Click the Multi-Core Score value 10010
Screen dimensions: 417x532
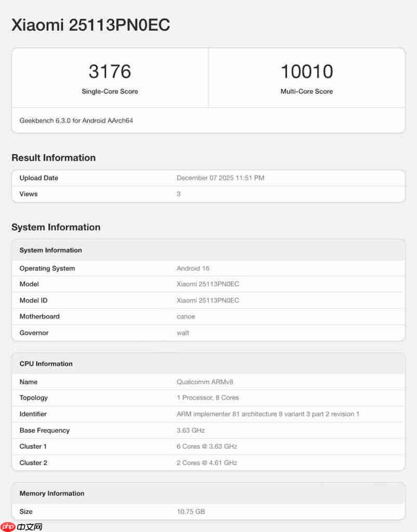[x=306, y=71]
